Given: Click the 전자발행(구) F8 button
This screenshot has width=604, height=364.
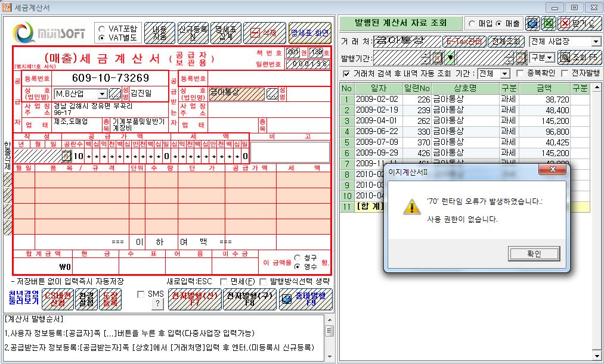Looking at the screenshot, I should click(x=250, y=299).
